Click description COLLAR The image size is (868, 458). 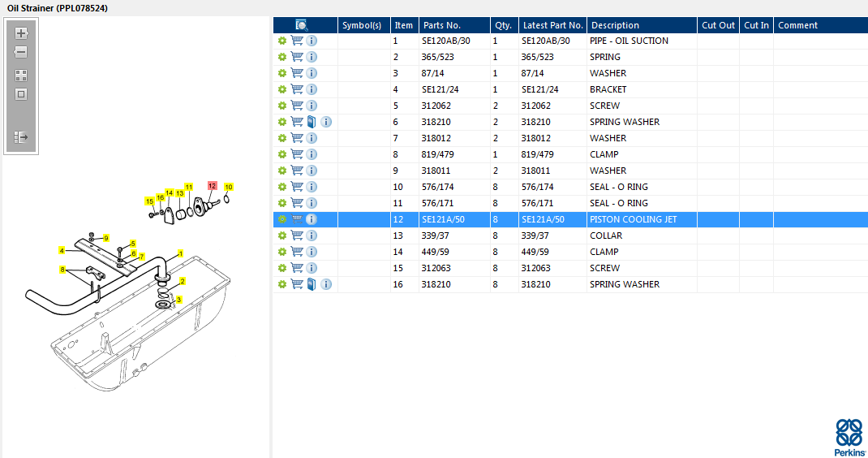pyautogui.click(x=606, y=235)
